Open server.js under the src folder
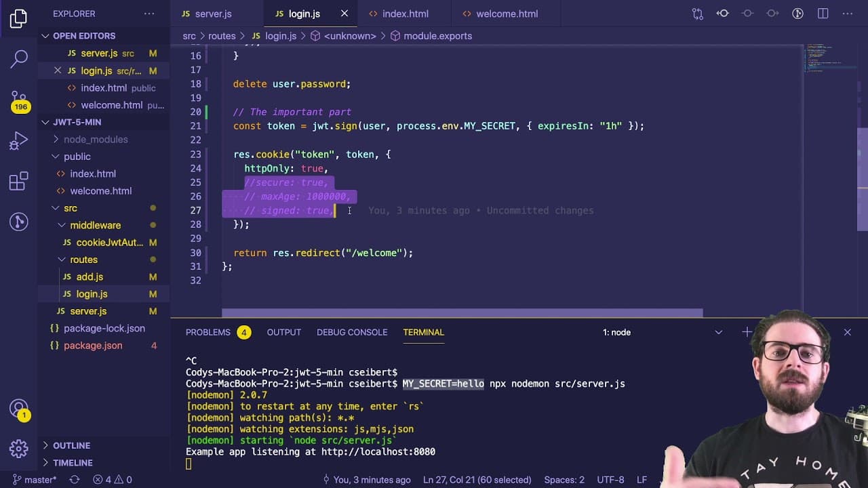The image size is (868, 488). click(104, 311)
